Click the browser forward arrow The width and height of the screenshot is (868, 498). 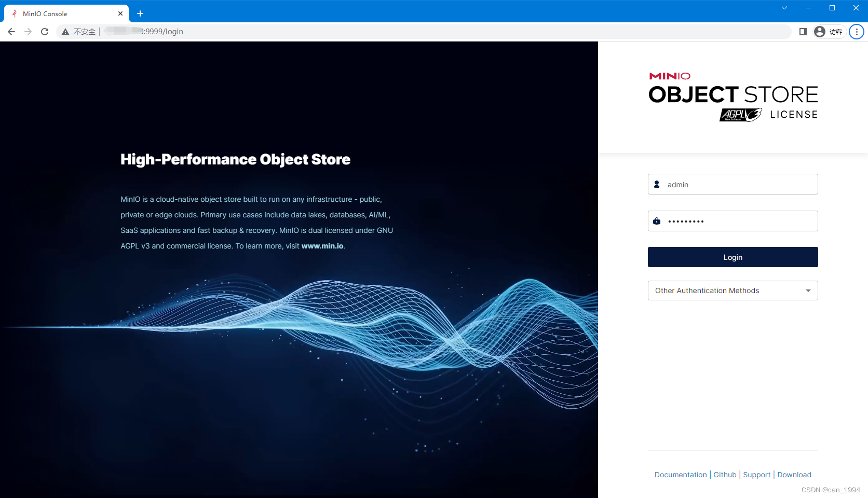pyautogui.click(x=28, y=32)
